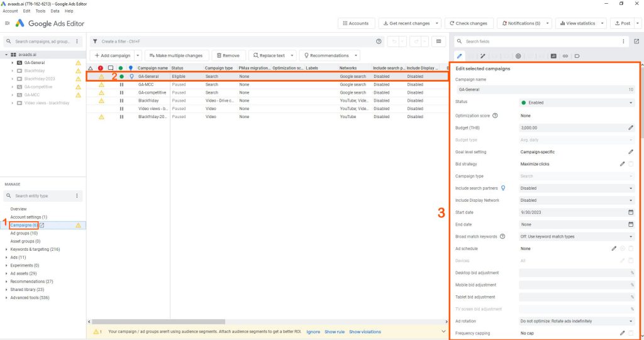Select the target goals tab icon
Image resolution: width=644 pixels, height=340 pixels.
[518, 56]
